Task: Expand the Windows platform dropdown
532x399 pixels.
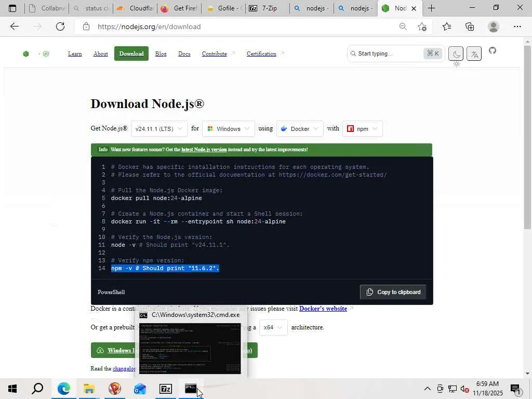Action: (229, 129)
